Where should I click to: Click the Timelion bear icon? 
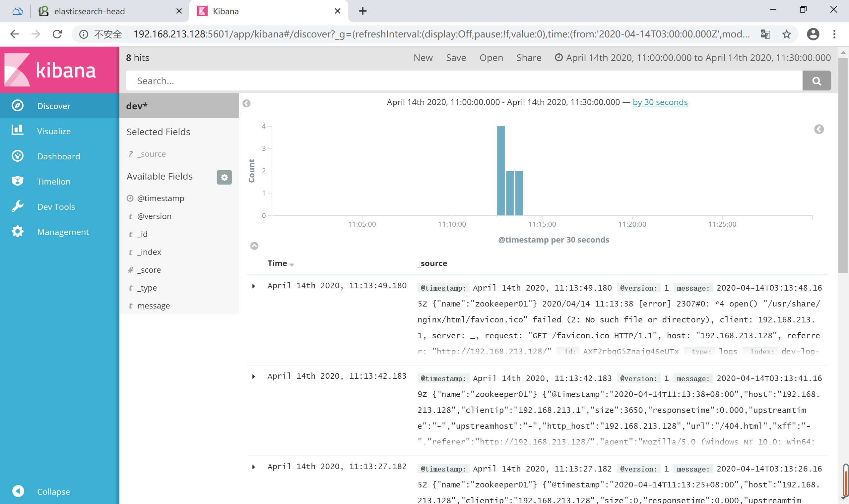(17, 181)
